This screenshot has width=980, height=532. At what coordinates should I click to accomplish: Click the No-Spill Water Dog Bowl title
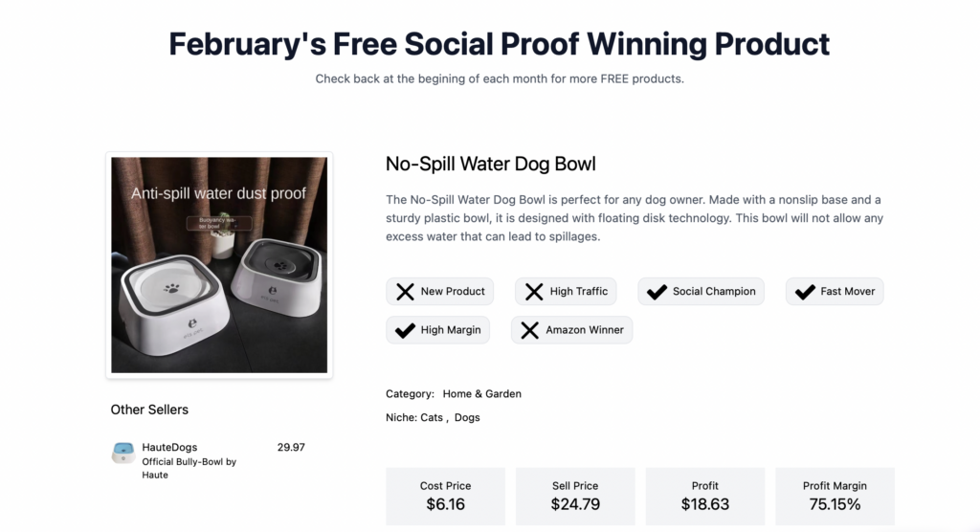pyautogui.click(x=491, y=164)
